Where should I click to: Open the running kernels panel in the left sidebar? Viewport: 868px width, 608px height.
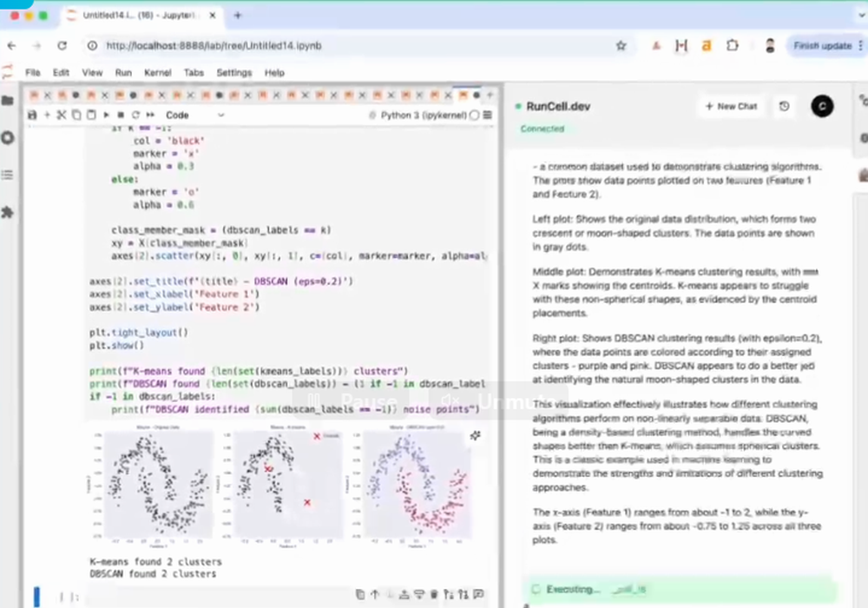click(x=8, y=137)
